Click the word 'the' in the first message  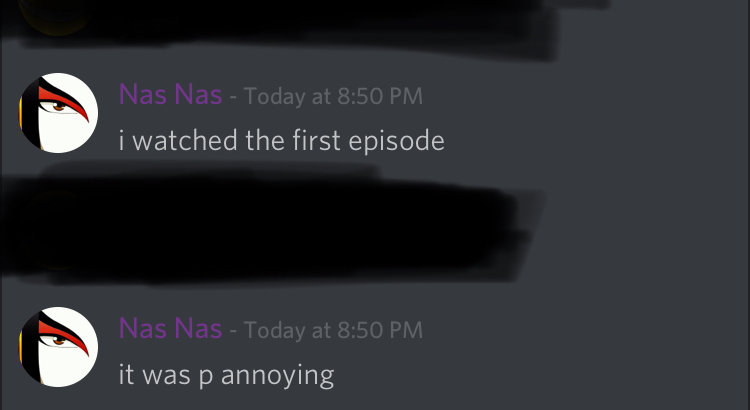click(265, 141)
